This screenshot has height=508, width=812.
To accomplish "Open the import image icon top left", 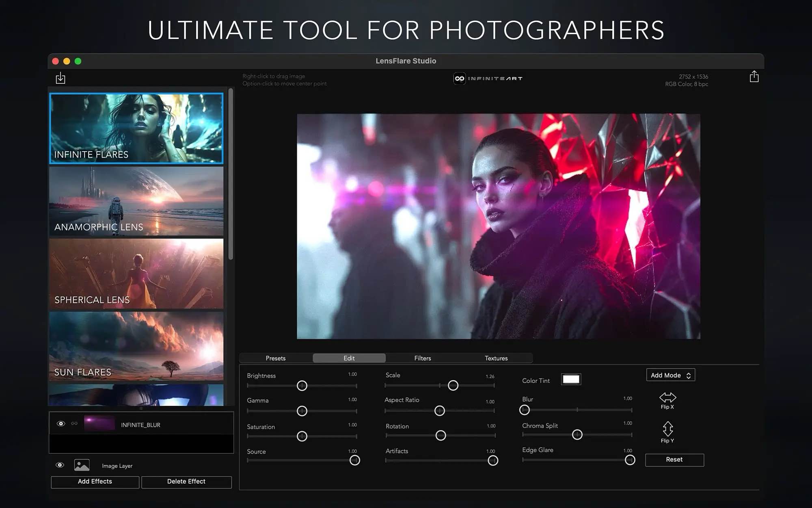I will coord(60,78).
